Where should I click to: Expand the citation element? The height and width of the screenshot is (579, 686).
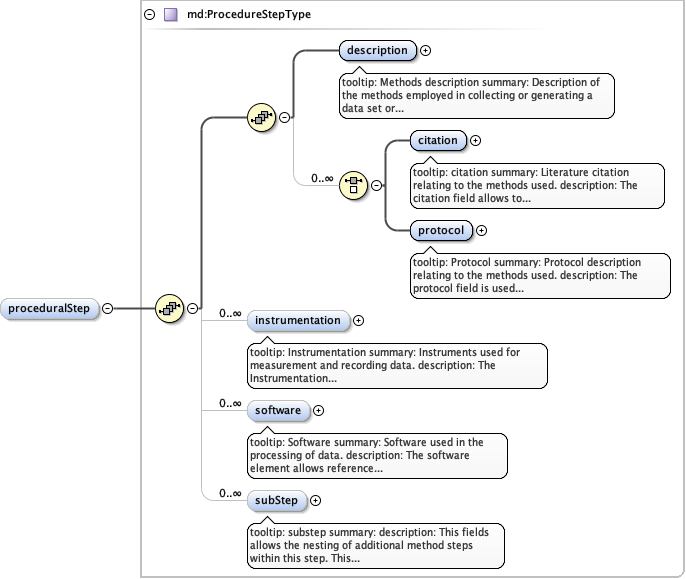[475, 141]
